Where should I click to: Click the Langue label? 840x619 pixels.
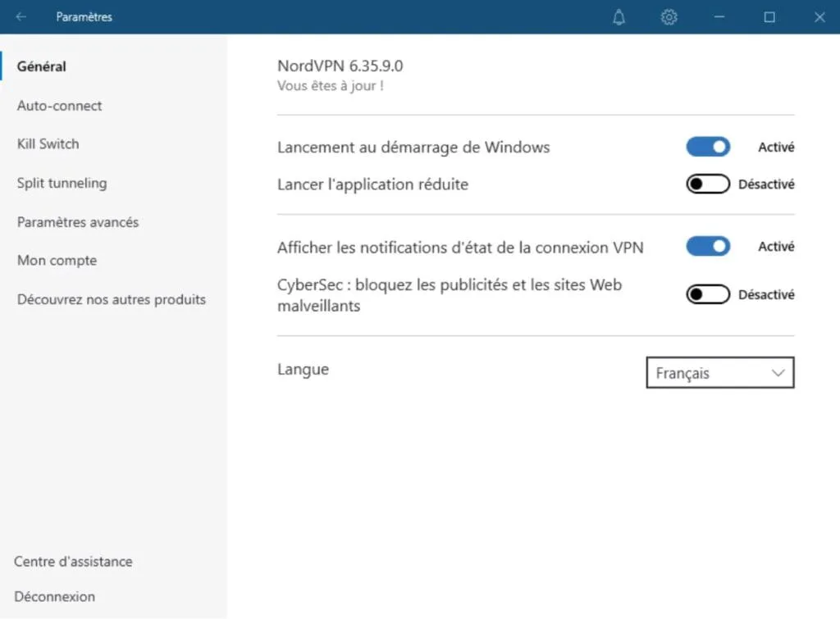point(304,370)
